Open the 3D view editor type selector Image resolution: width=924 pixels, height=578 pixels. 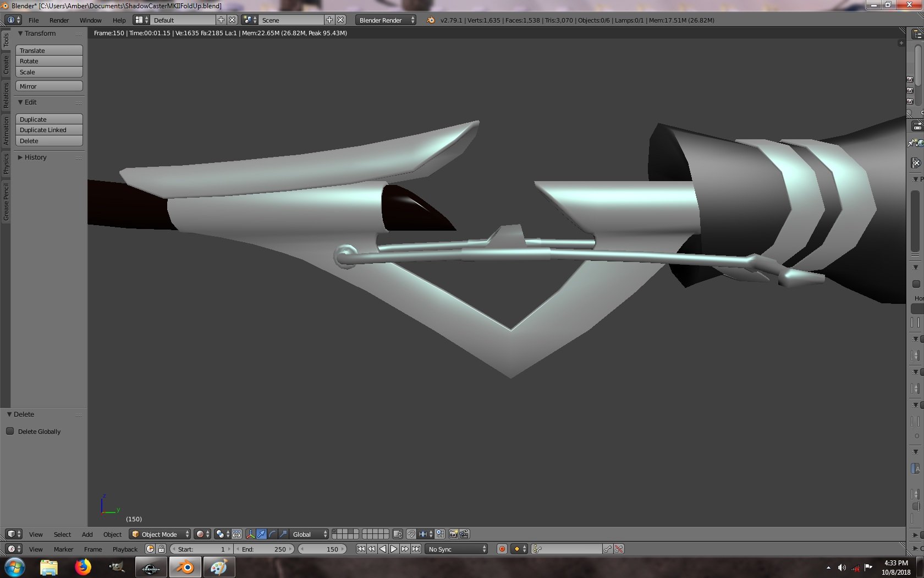[x=13, y=534]
